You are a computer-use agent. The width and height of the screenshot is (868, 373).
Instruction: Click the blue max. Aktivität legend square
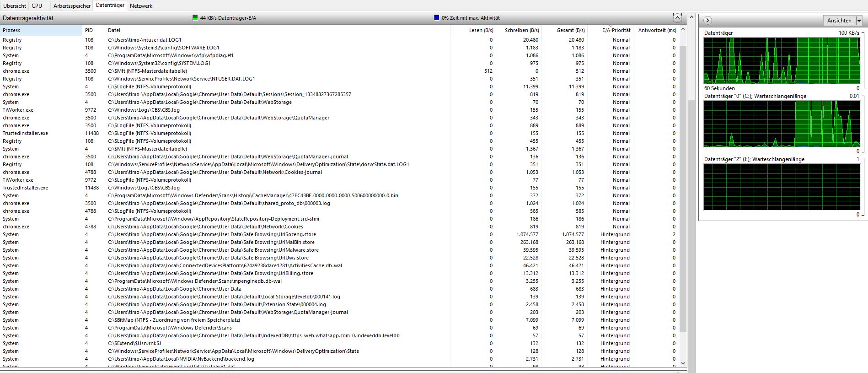tap(437, 18)
